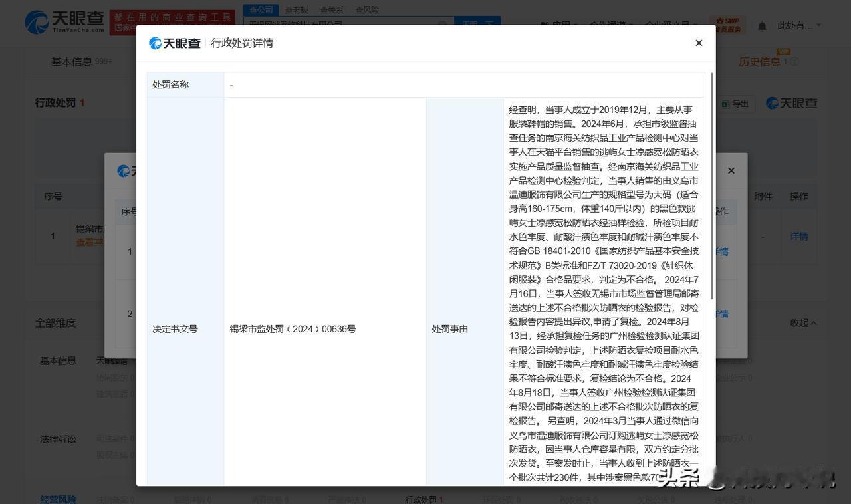Select the 查风险 search tab

click(367, 10)
